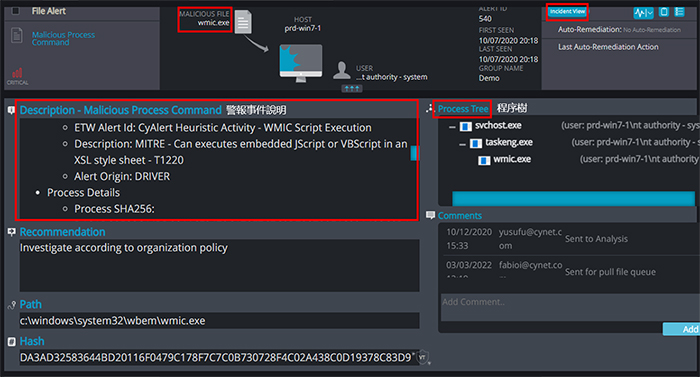700x377 pixels.
Task: Click the user avatar icon
Action: 342,70
